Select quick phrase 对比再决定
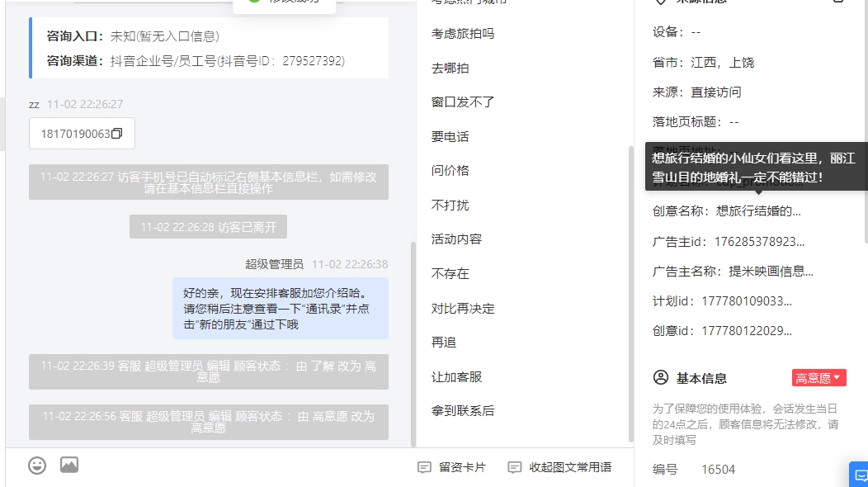 [463, 309]
